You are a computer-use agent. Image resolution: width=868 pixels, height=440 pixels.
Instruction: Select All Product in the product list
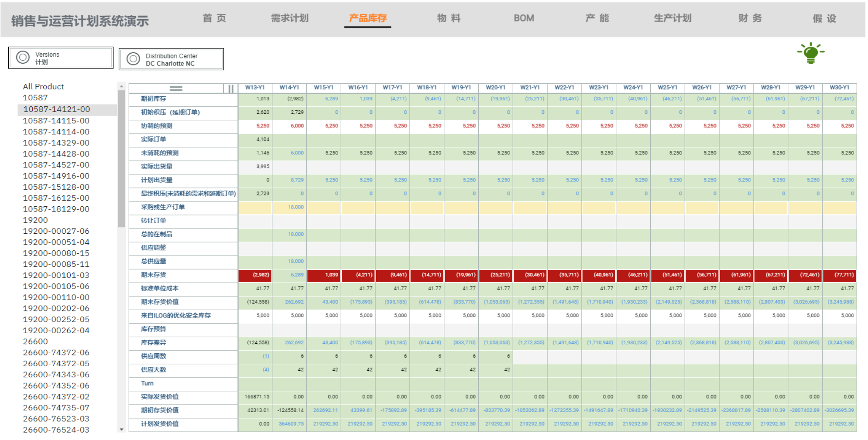[43, 87]
